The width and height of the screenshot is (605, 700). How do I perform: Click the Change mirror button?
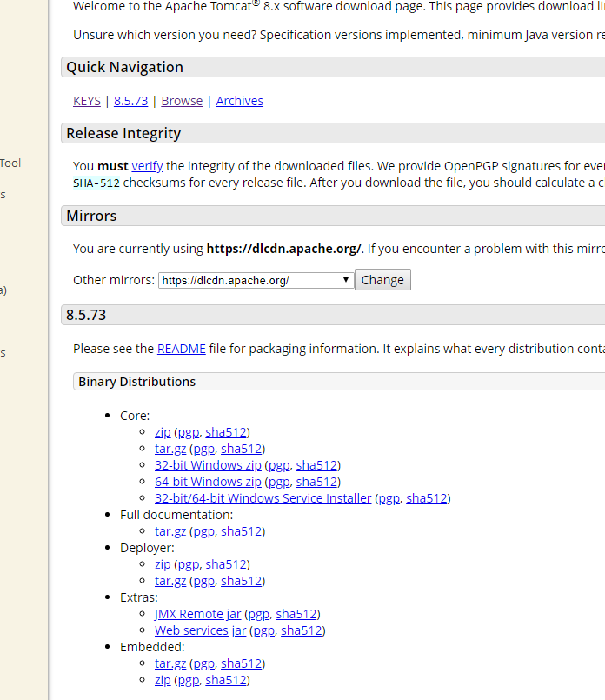(x=382, y=280)
